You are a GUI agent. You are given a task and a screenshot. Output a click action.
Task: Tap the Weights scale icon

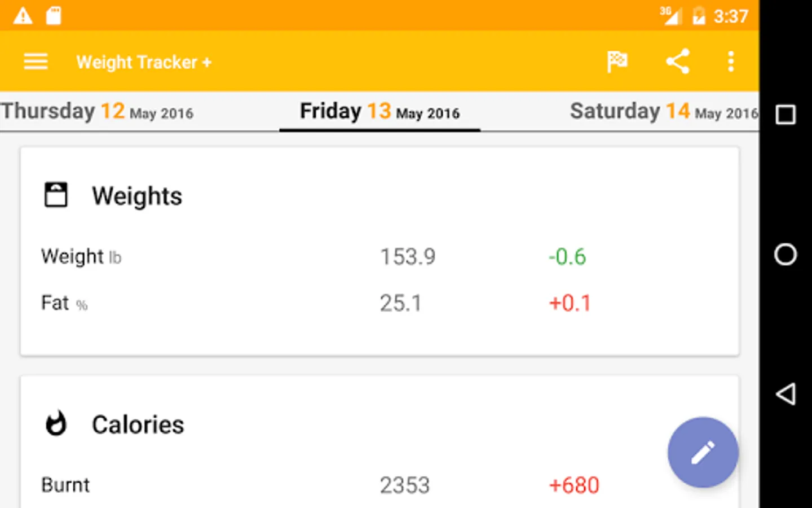[56, 195]
